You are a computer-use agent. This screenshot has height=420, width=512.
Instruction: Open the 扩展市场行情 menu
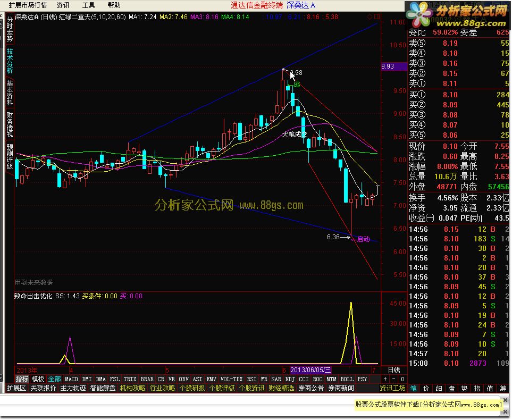click(28, 5)
